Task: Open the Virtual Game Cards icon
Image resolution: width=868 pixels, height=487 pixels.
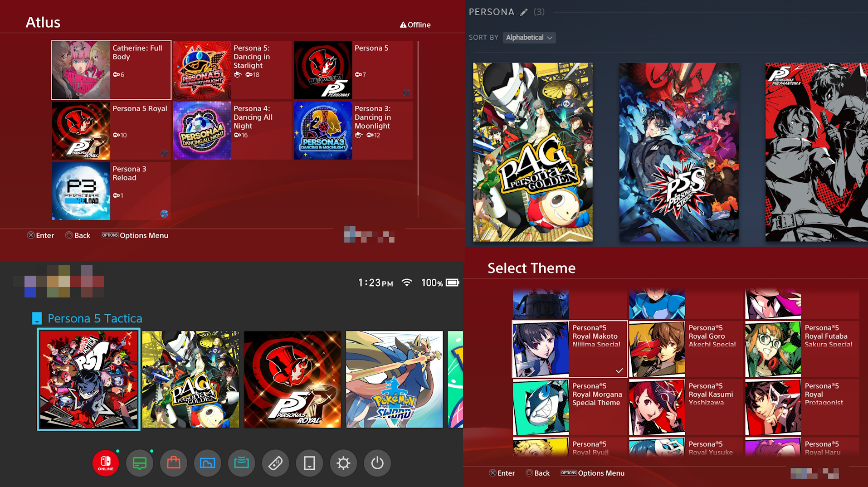Action: (310, 463)
